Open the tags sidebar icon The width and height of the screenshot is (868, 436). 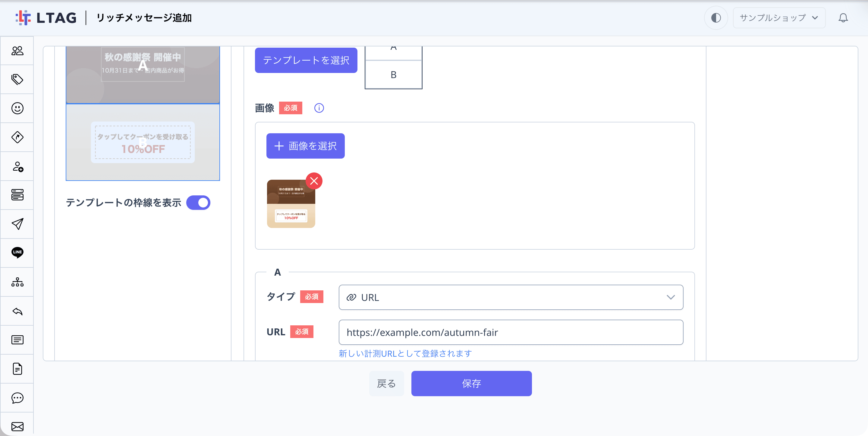coord(17,80)
